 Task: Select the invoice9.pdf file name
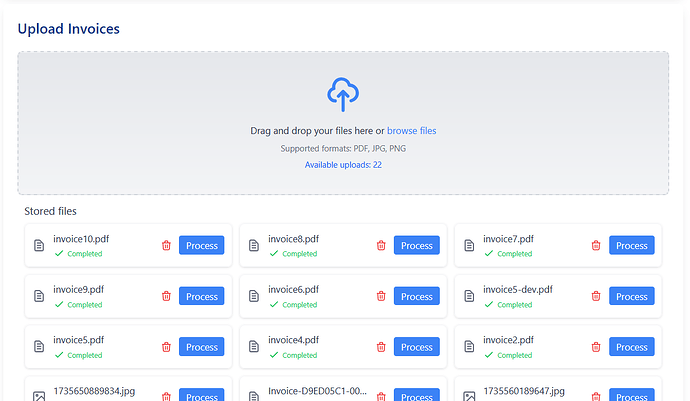click(x=79, y=290)
